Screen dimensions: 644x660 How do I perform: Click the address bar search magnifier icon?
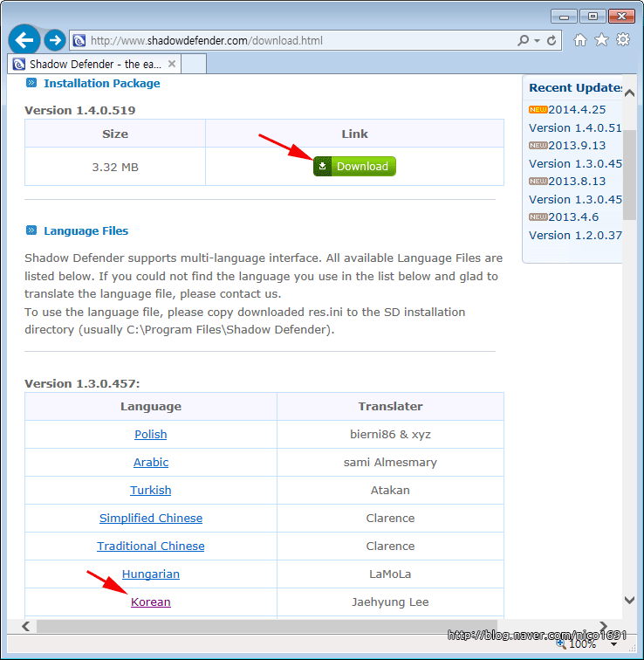click(x=524, y=40)
